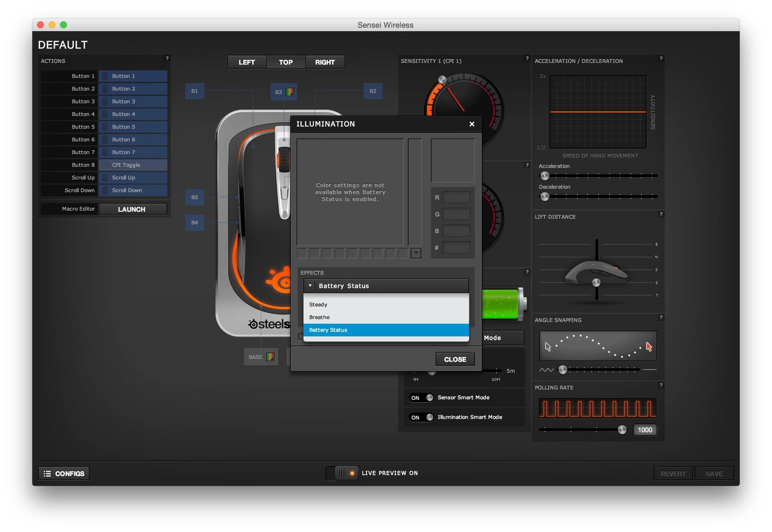Click the B1 mouse button marker
Viewport: 772px width, 532px height.
point(194,91)
